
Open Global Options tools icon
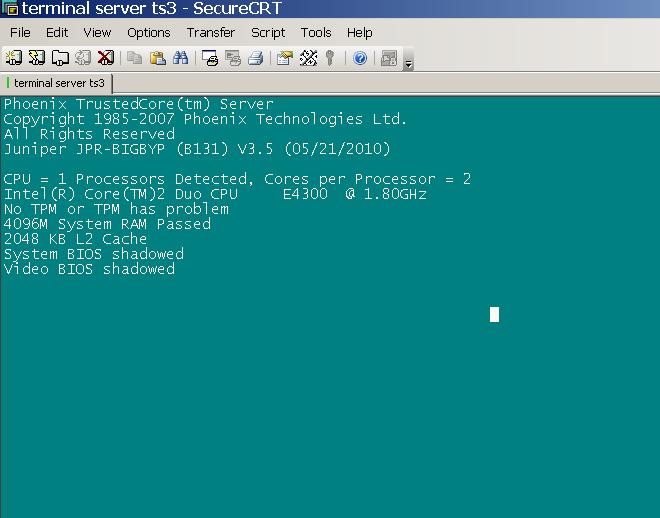[308, 58]
